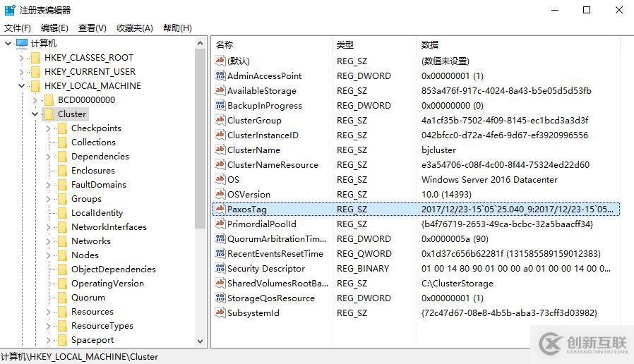Screen dimensions: 634x364
Task: Collapse the Cluster key
Action: [x=35, y=114]
